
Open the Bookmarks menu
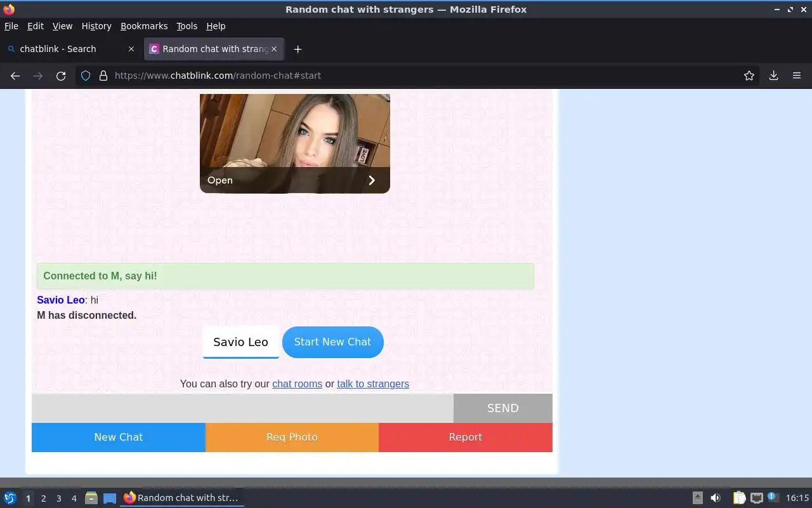pyautogui.click(x=144, y=26)
